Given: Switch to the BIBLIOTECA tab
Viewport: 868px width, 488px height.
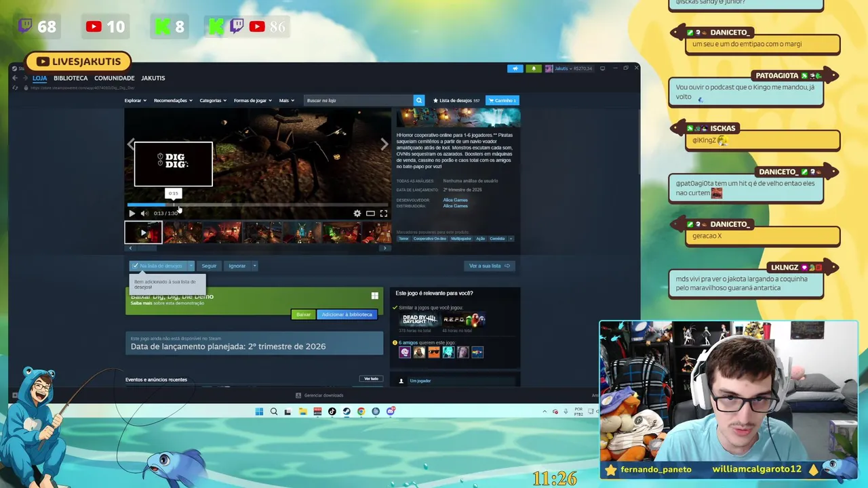Looking at the screenshot, I should [71, 78].
